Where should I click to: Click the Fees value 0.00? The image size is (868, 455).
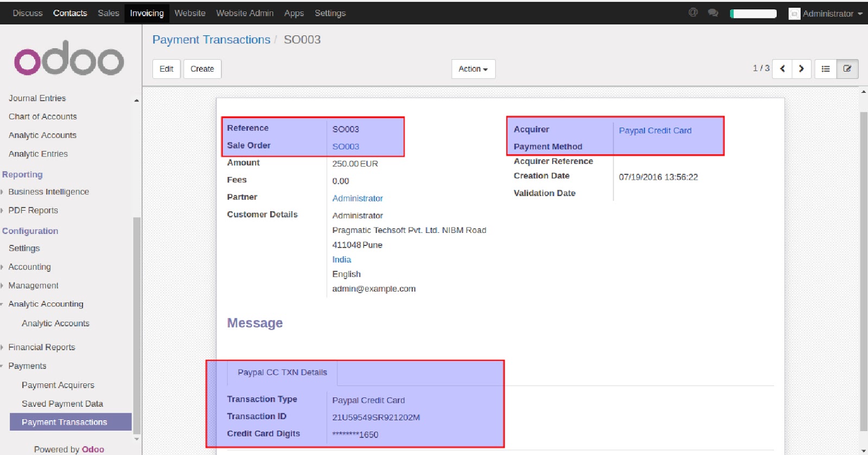click(340, 181)
